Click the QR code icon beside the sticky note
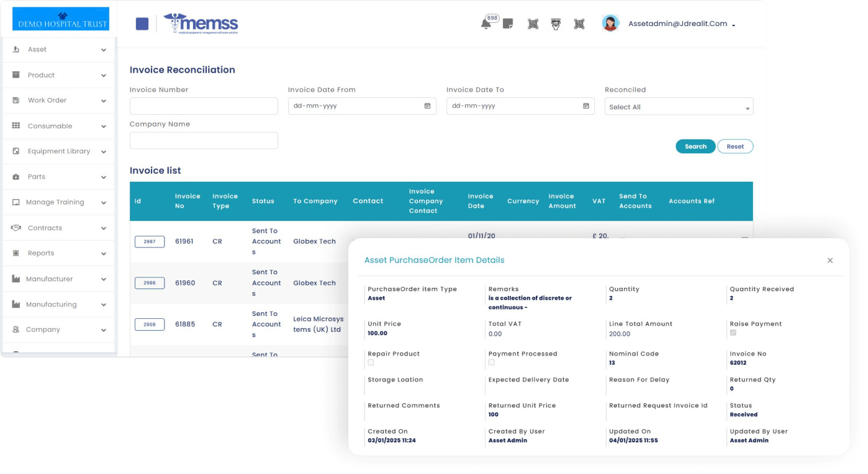Screen dimensions: 868x474 tap(533, 24)
